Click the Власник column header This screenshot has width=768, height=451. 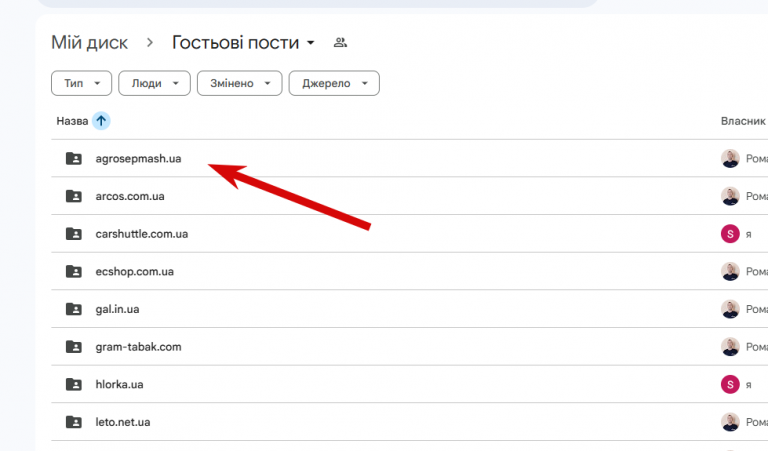click(x=743, y=121)
